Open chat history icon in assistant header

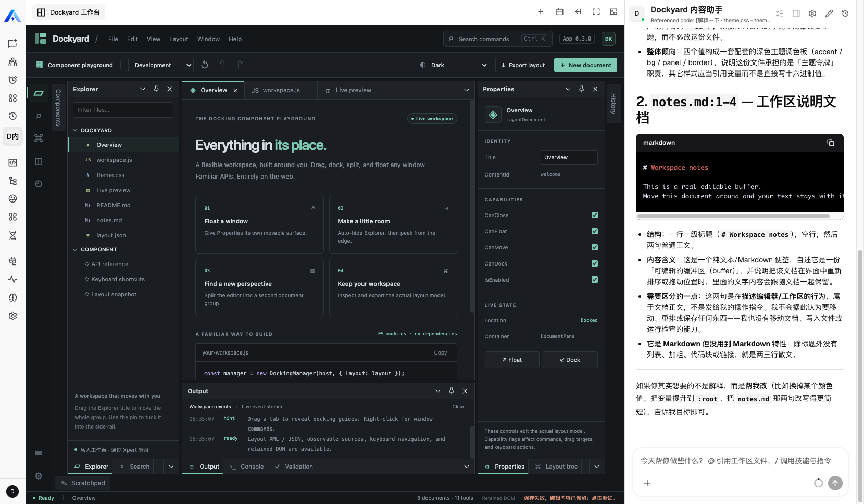[845, 14]
